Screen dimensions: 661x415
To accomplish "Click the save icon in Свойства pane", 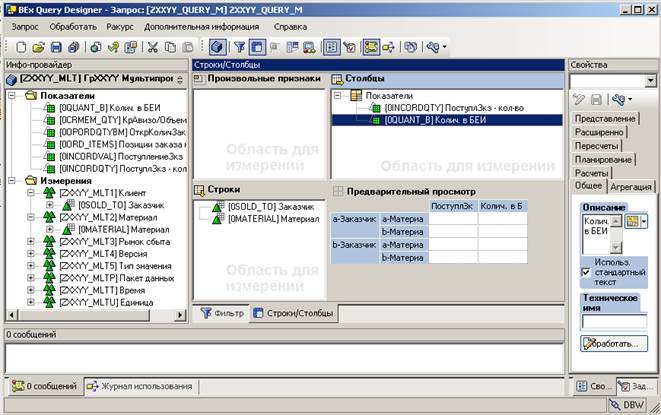I will click(596, 100).
